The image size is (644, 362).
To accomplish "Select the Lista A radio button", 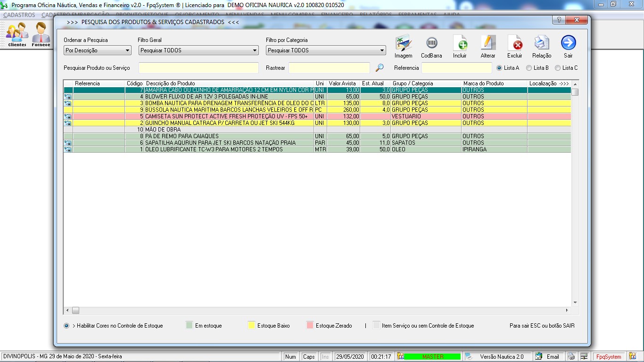I will pos(499,68).
